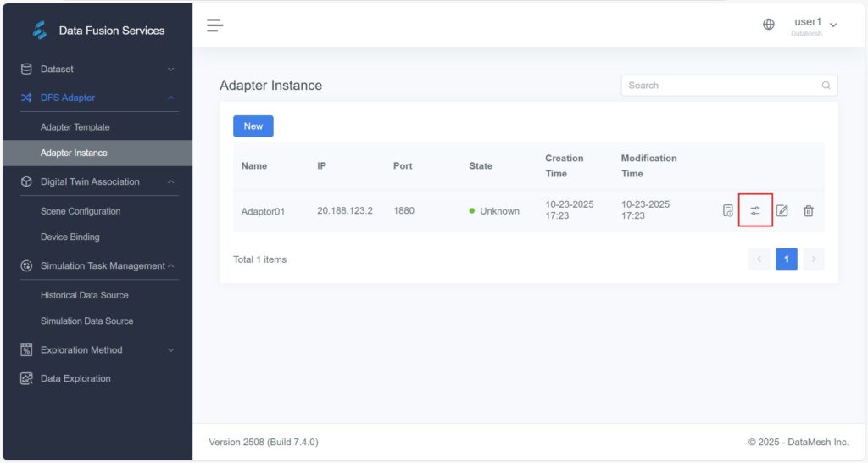Select page 1 in pagination
This screenshot has width=868, height=463.
point(786,259)
